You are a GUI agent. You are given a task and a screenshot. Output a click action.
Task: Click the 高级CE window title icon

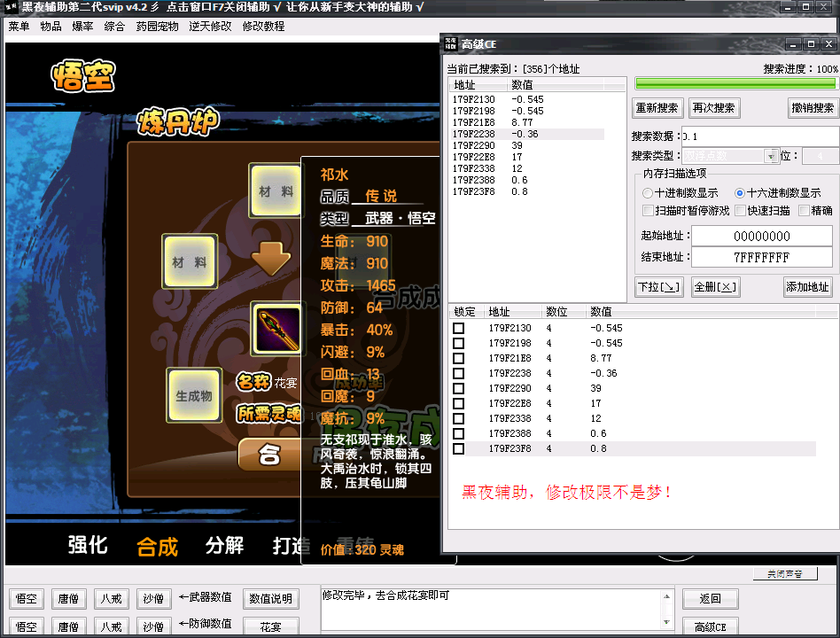[450, 44]
